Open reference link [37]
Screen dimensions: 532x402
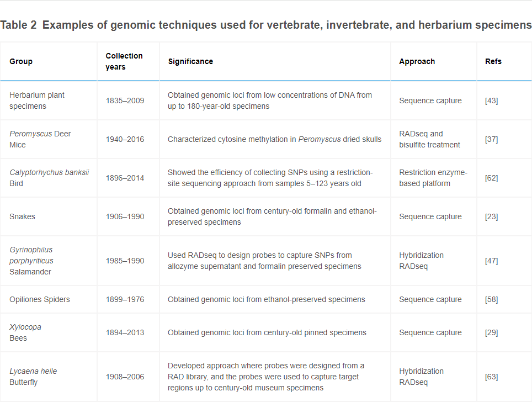click(491, 139)
